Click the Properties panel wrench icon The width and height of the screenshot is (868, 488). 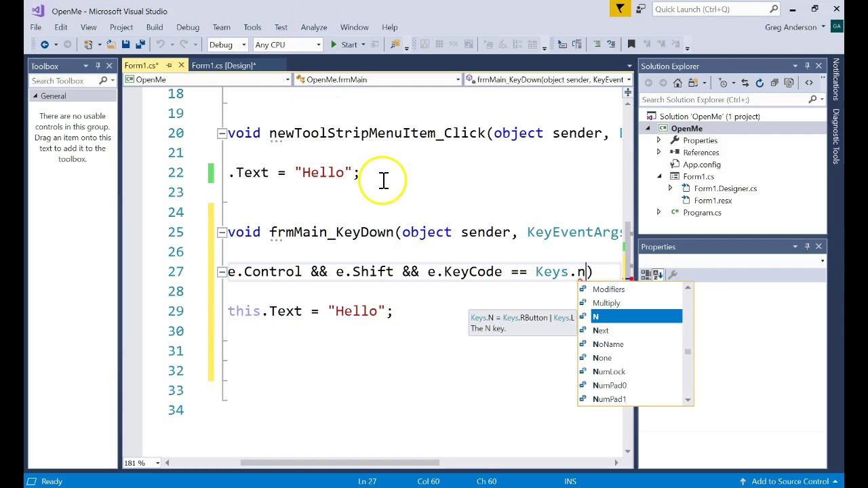[673, 274]
